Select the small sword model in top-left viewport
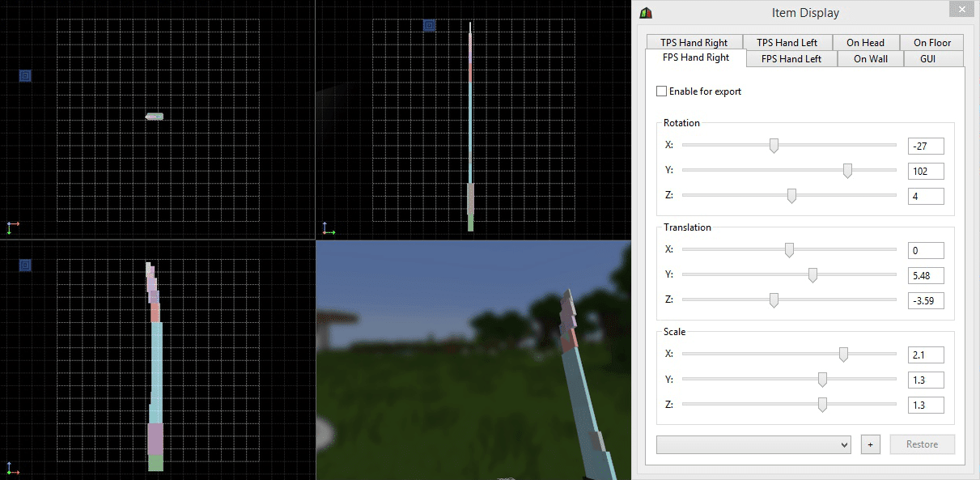Screen dimensions: 980x480 tap(154, 117)
